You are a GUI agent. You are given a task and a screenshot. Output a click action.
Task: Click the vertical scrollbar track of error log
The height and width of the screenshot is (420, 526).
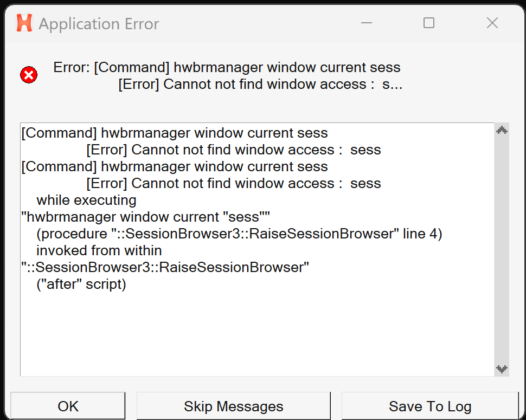(502, 250)
